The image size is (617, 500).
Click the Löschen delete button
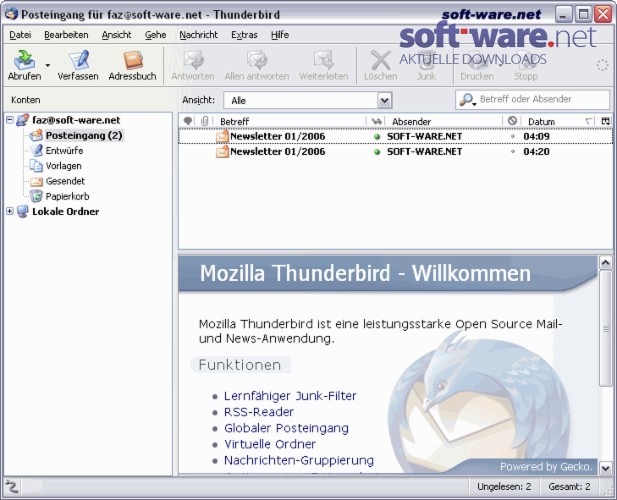tap(381, 66)
